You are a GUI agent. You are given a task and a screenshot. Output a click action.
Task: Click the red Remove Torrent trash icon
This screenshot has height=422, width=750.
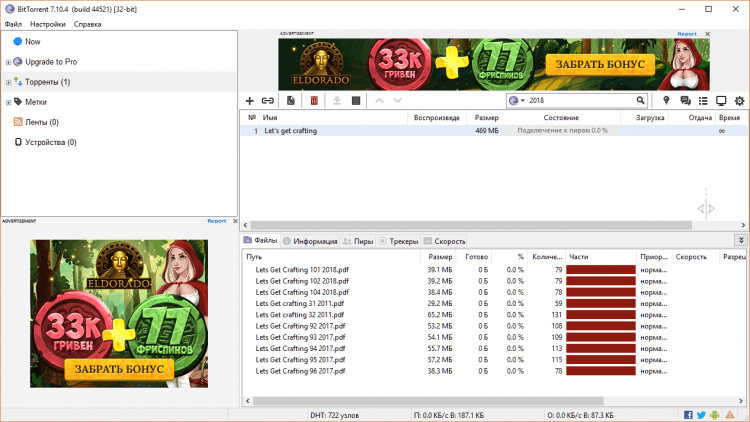pyautogui.click(x=314, y=101)
